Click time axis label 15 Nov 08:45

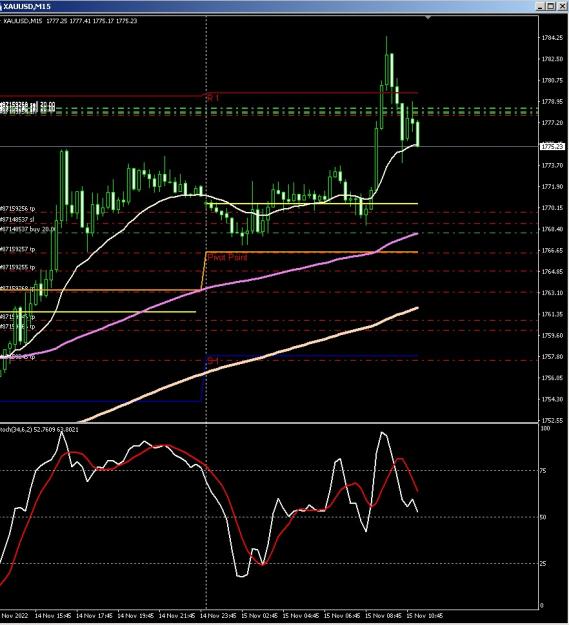point(384,616)
